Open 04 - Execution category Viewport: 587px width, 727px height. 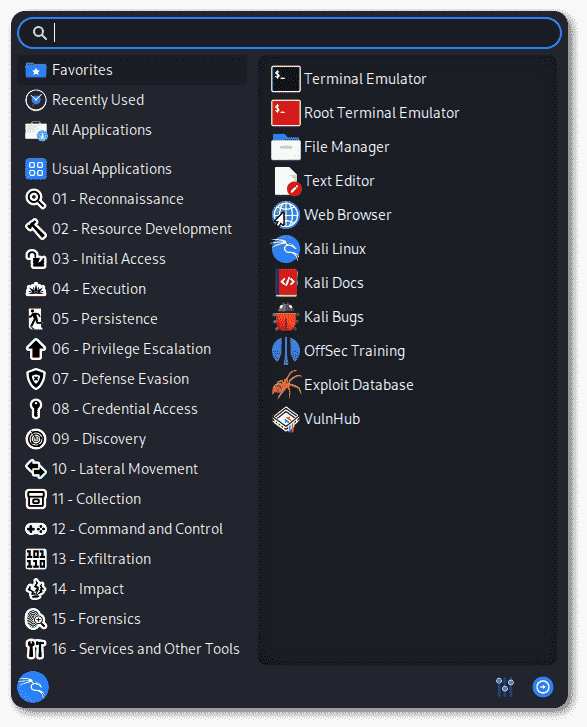[99, 289]
